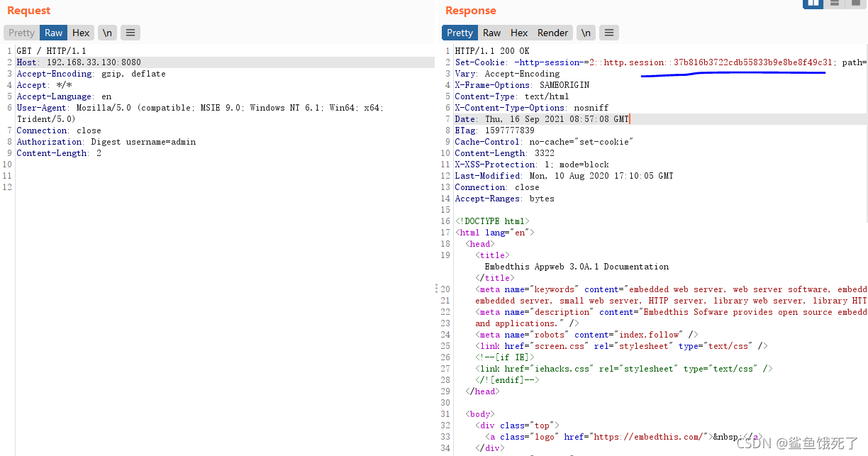
Task: Click the meta name="keywords" line
Action: tap(672, 289)
